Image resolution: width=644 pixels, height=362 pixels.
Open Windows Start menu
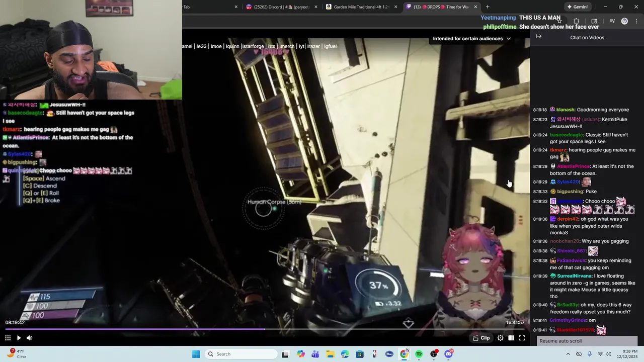pos(196,354)
